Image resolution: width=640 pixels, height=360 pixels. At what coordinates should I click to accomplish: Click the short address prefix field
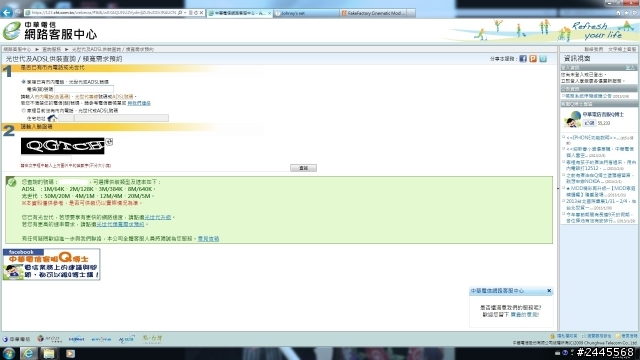pos(66,118)
